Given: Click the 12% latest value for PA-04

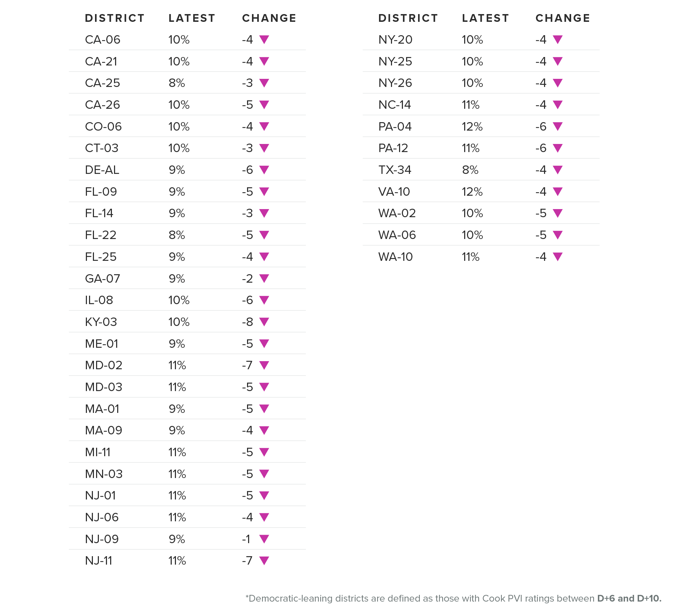Looking at the screenshot, I should coord(472,126).
